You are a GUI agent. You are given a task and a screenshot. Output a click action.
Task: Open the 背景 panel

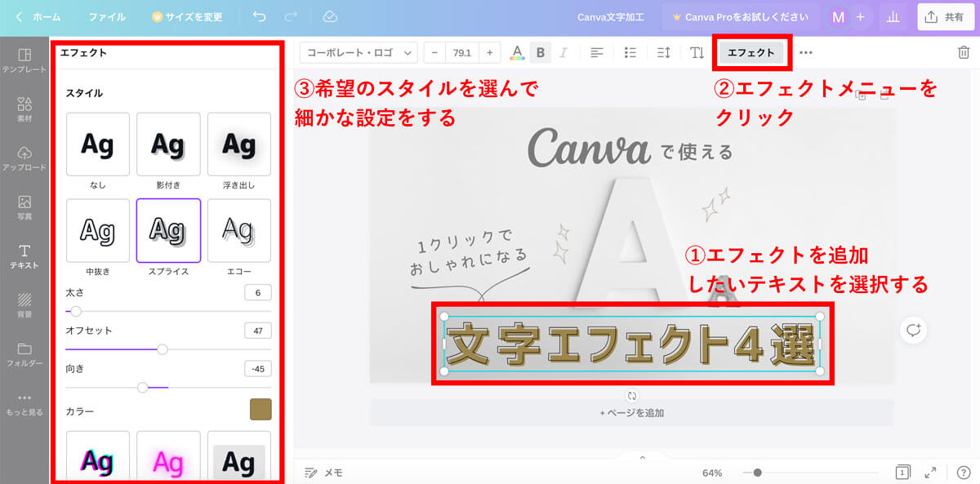(24, 305)
